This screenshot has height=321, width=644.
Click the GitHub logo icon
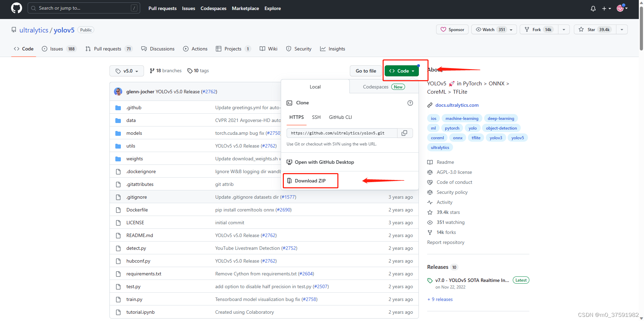click(16, 8)
